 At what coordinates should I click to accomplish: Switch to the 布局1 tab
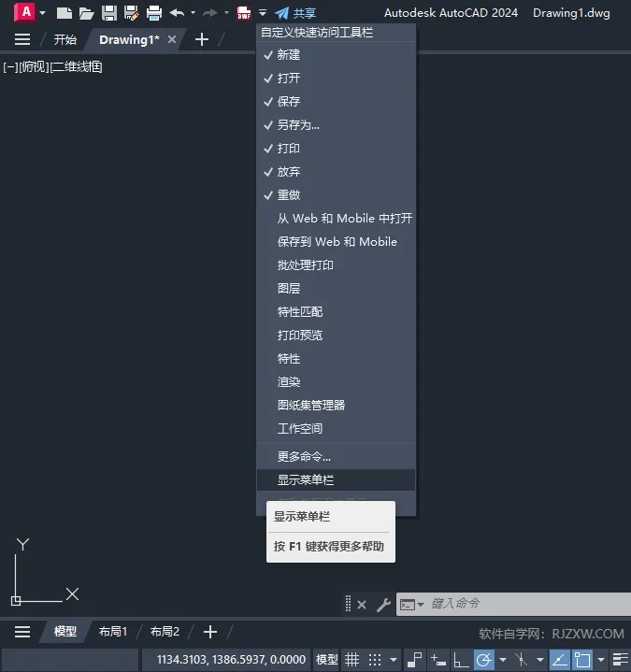(113, 632)
